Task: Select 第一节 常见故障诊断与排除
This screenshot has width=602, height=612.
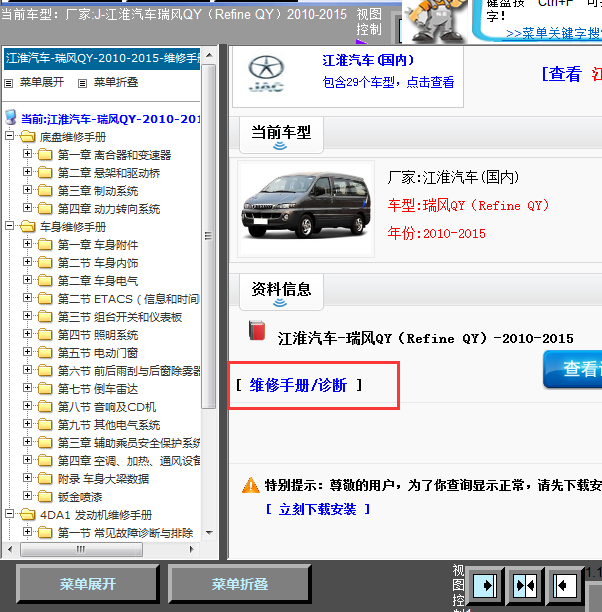Action: click(x=125, y=533)
